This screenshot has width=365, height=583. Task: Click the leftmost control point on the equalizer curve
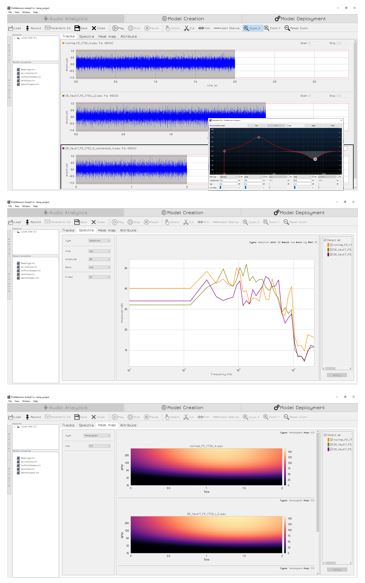(x=224, y=151)
